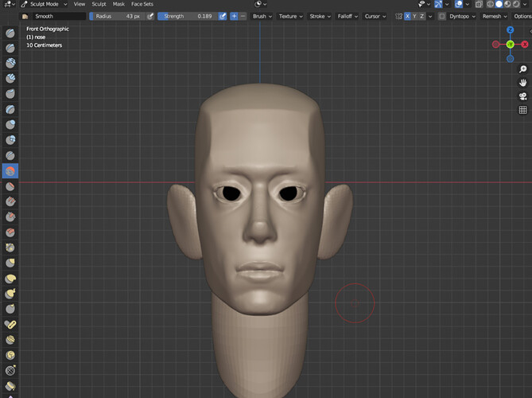Enable the Dyntopo checkbox

coord(442,16)
